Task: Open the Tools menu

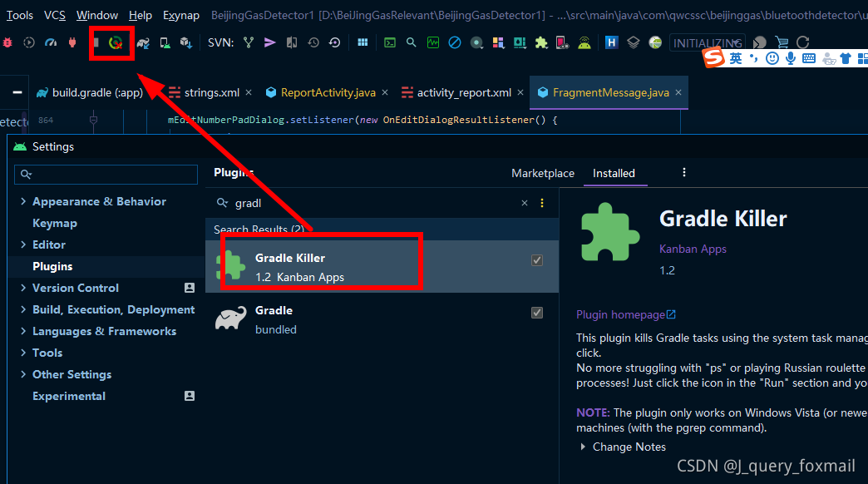Action: coord(20,16)
